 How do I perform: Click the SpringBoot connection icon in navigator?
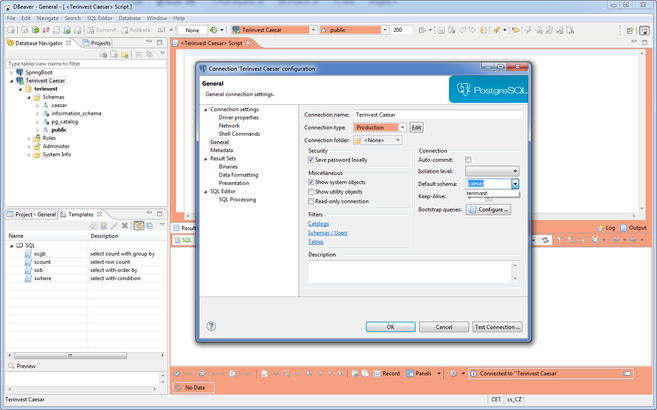pos(19,73)
